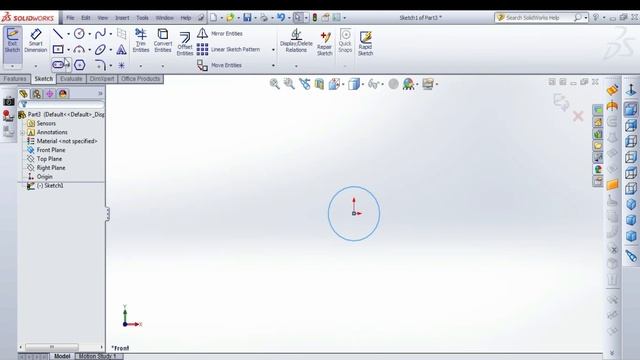Select the Circle sketch tool

click(x=79, y=34)
